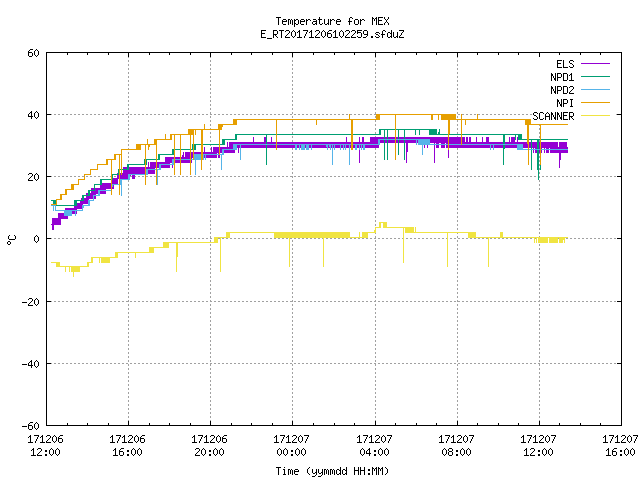Viewport: 640px width, 480px height.
Task: Click the blue NPD2 legend line
Action: 595,90
